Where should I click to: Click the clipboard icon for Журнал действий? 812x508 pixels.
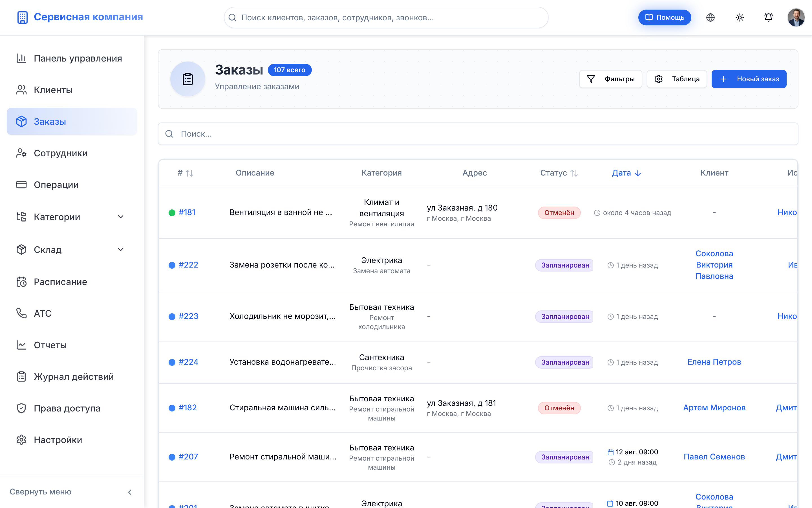point(21,376)
